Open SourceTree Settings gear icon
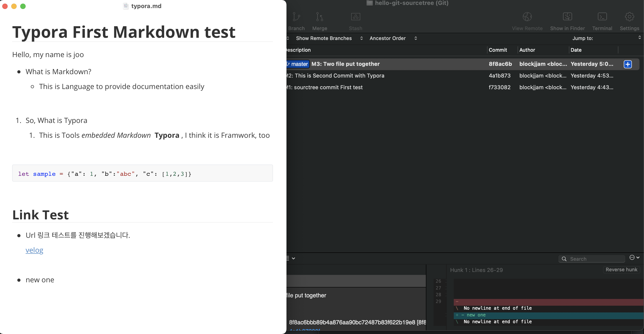The height and width of the screenshot is (334, 644). [629, 17]
